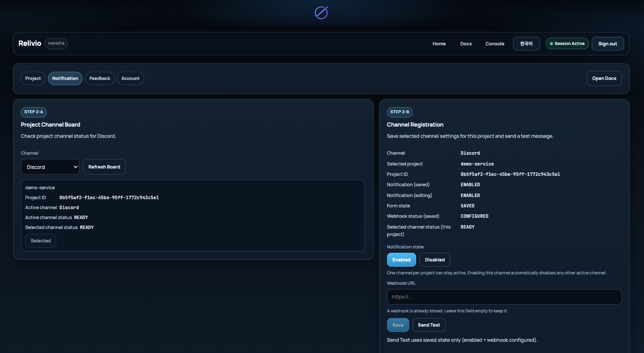The image size is (644, 353).
Task: Open Console from the navigation bar
Action: pyautogui.click(x=494, y=43)
